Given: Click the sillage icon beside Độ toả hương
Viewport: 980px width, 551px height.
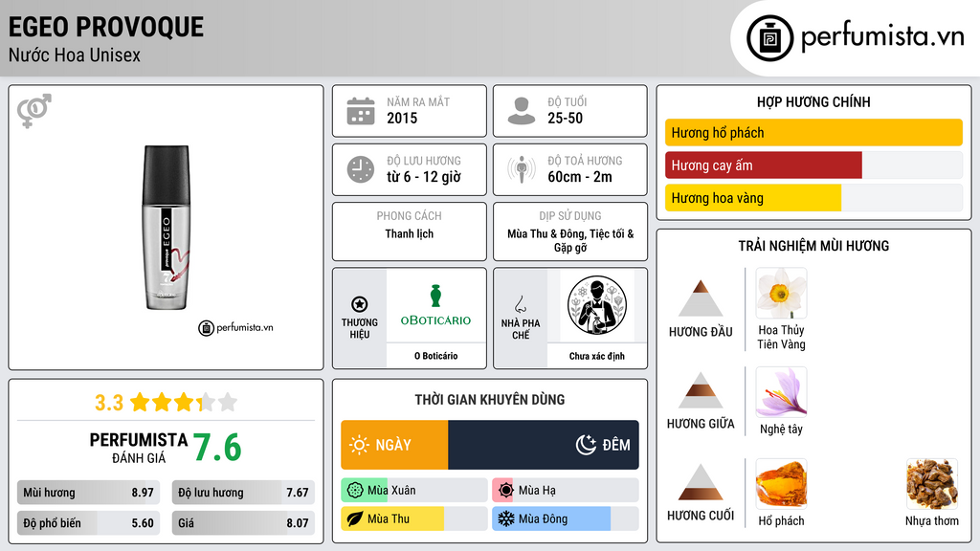Looking at the screenshot, I should (522, 169).
